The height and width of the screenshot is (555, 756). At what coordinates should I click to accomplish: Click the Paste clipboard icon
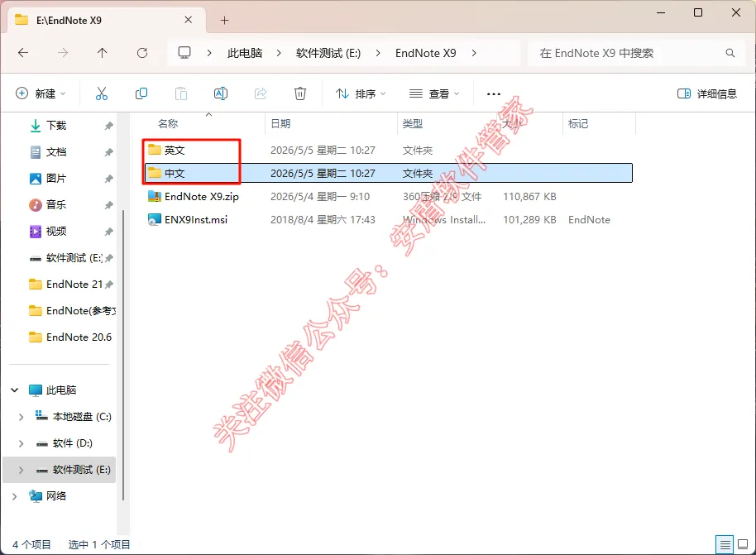[181, 93]
